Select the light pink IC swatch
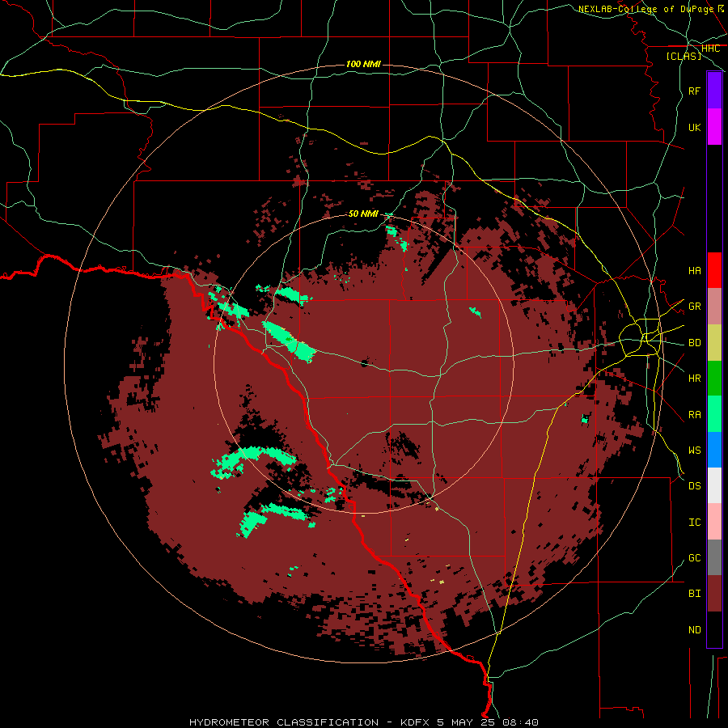 pyautogui.click(x=714, y=522)
